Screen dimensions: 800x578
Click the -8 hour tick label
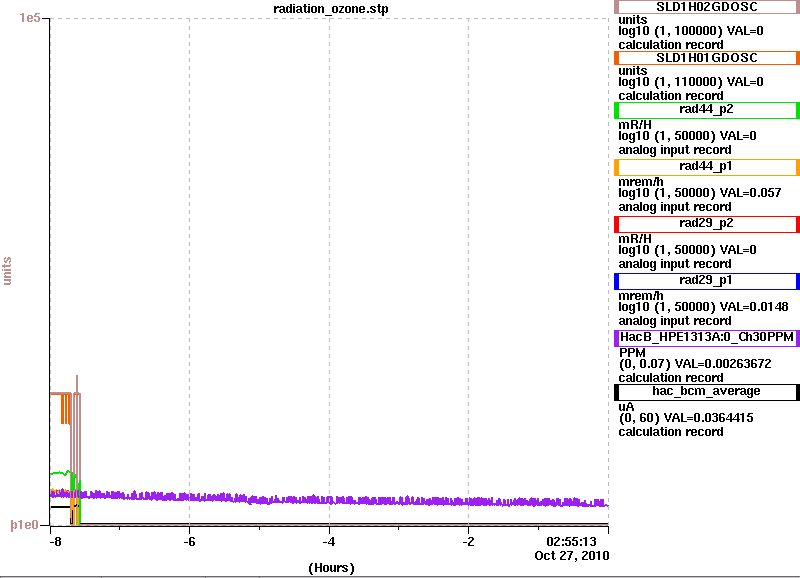click(55, 542)
